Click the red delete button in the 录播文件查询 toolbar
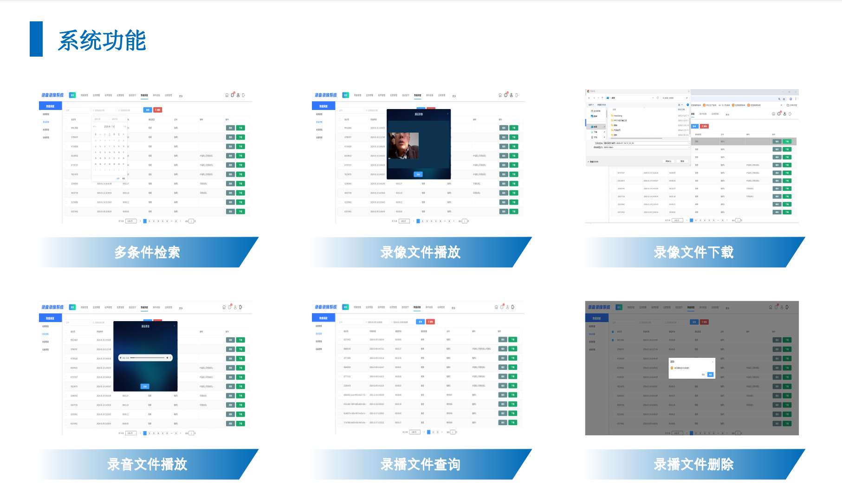This screenshot has width=842, height=504. click(430, 322)
